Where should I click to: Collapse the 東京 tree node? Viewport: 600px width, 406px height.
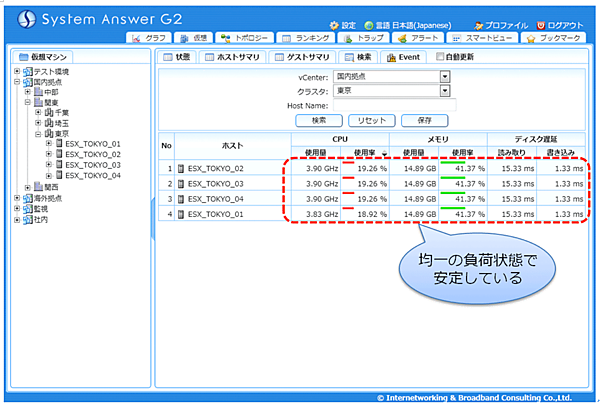(x=37, y=134)
